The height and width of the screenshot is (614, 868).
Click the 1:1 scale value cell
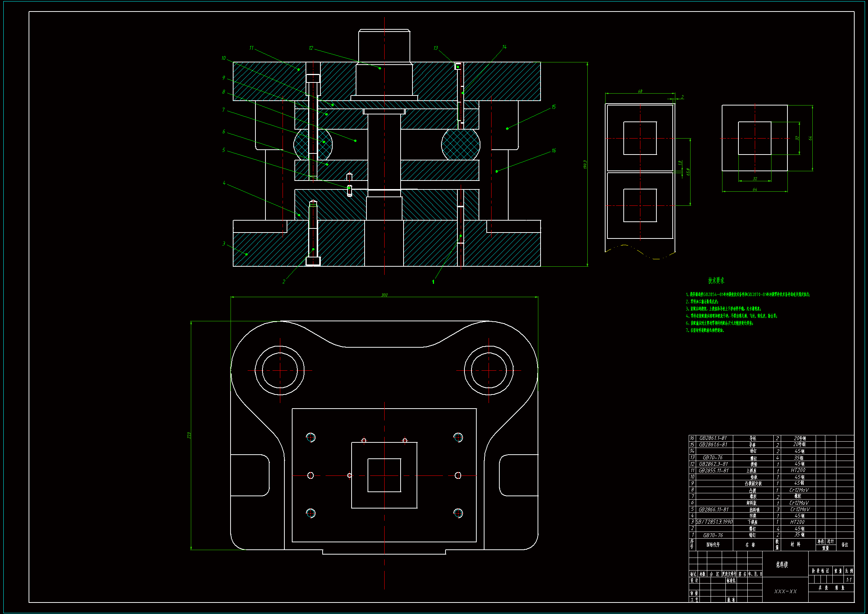[849, 579]
